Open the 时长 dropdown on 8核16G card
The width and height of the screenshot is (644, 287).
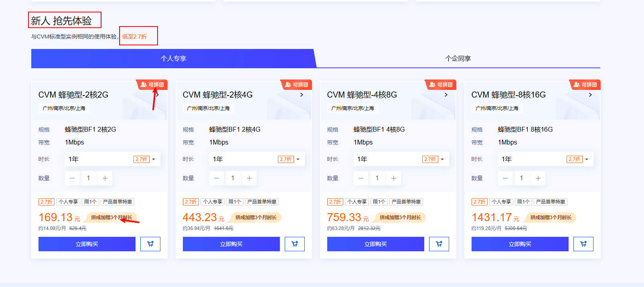(546, 159)
